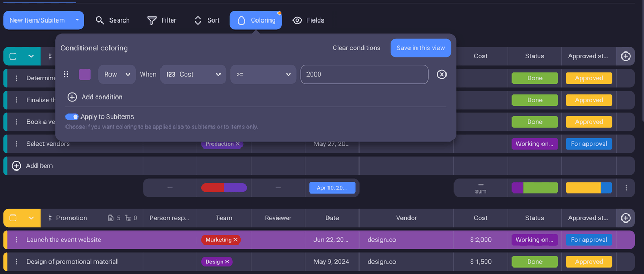The height and width of the screenshot is (274, 644).
Task: Expand New Item/Subitem dropdown arrow
Action: 77,20
